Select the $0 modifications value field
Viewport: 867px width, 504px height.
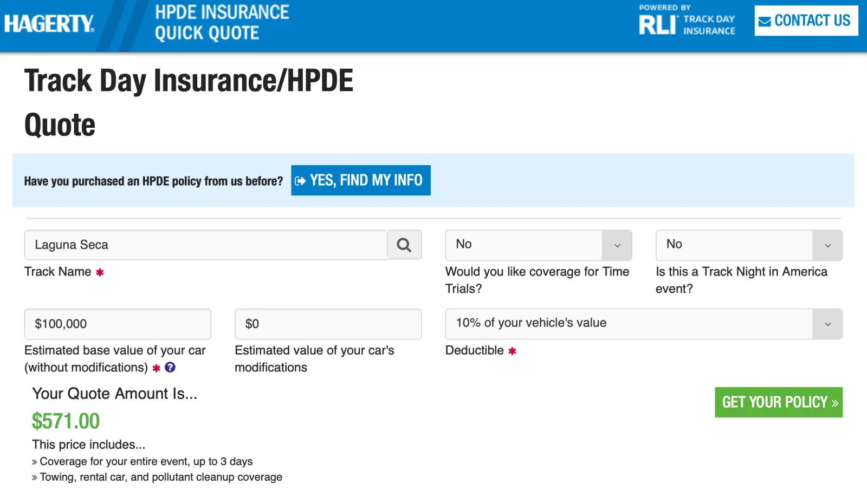(328, 324)
